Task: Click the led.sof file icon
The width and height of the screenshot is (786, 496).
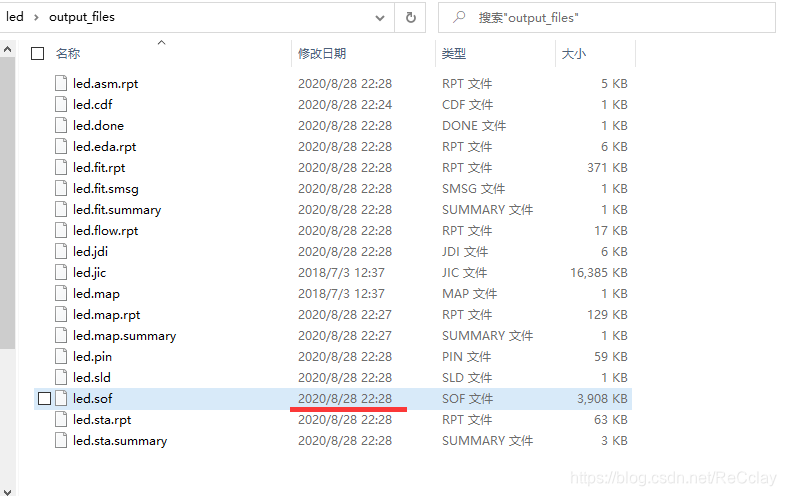Action: pyautogui.click(x=61, y=399)
